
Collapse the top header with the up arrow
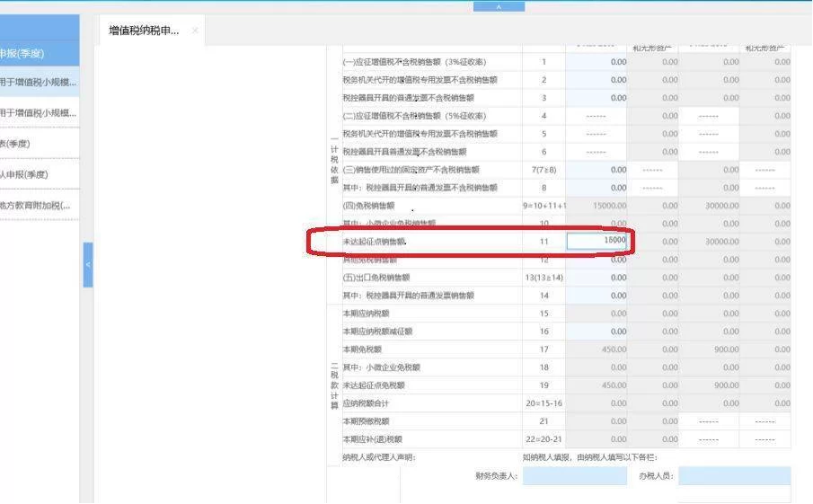tap(498, 6)
